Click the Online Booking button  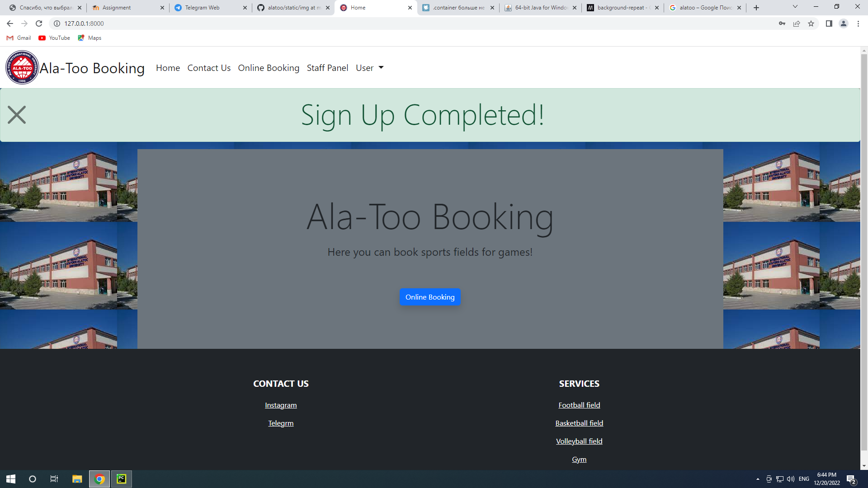pos(429,297)
